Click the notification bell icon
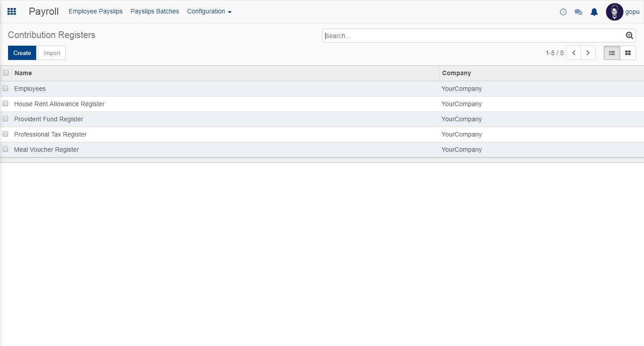The height and width of the screenshot is (346, 644). point(594,12)
